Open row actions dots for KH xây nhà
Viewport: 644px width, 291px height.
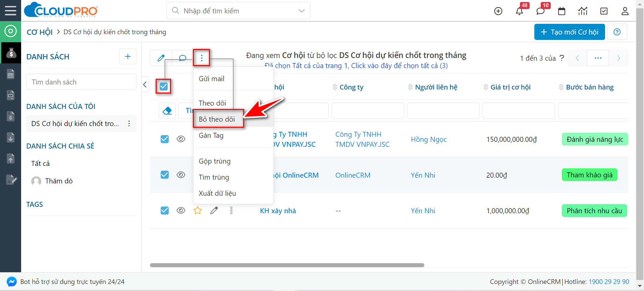231,211
